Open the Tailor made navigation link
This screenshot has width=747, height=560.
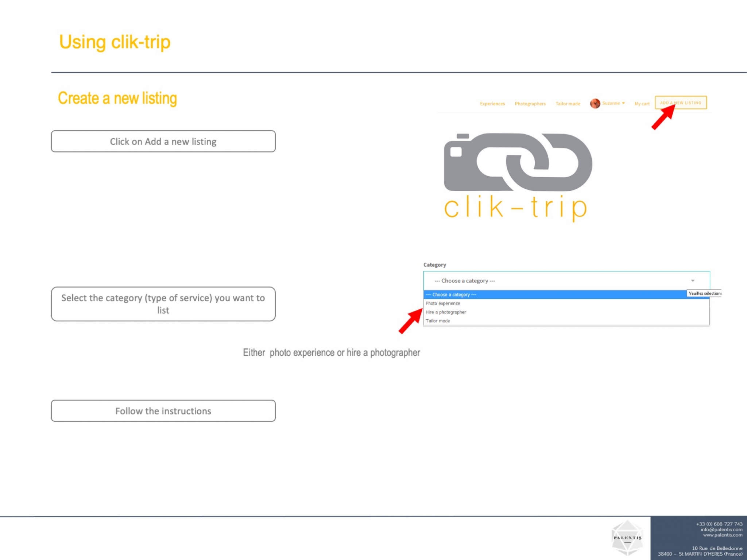568,104
